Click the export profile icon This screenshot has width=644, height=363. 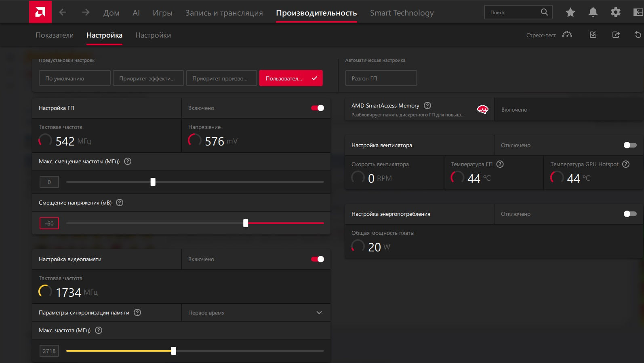[616, 35]
